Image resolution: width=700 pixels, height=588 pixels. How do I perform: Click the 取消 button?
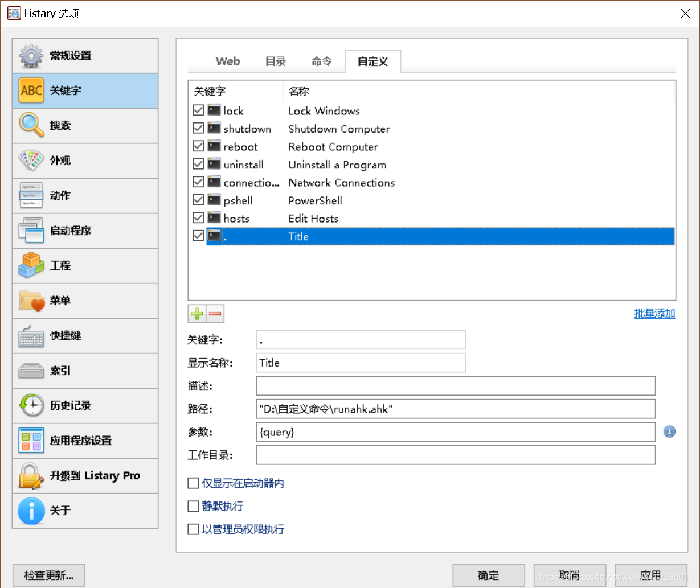570,575
